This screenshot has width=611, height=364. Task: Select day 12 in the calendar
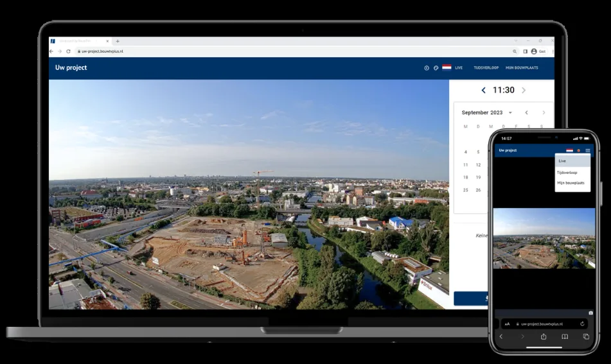pyautogui.click(x=478, y=165)
